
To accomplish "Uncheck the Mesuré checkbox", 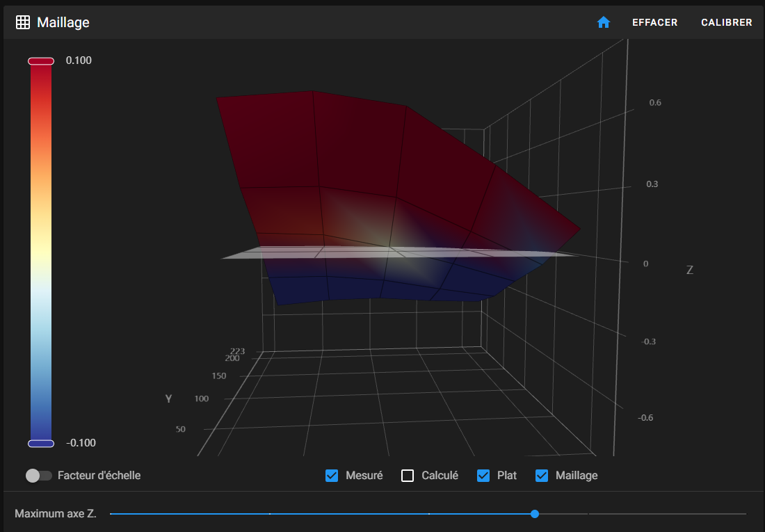I will 332,476.
